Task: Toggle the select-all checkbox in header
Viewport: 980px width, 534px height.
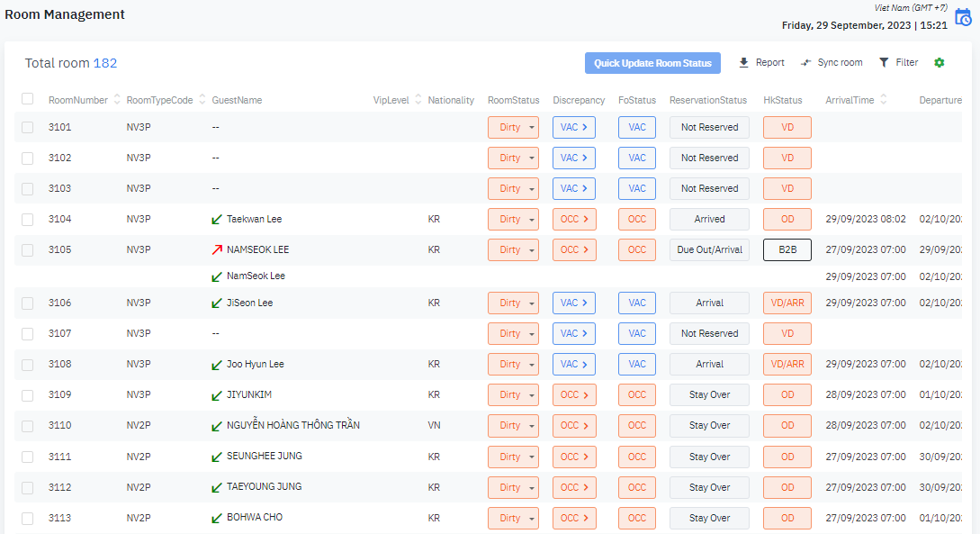Action: 28,99
